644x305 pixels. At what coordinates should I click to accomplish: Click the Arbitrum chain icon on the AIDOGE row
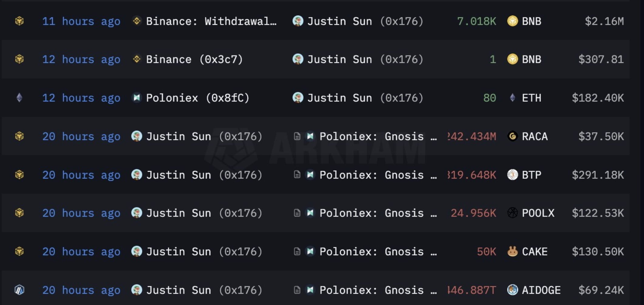tap(19, 290)
